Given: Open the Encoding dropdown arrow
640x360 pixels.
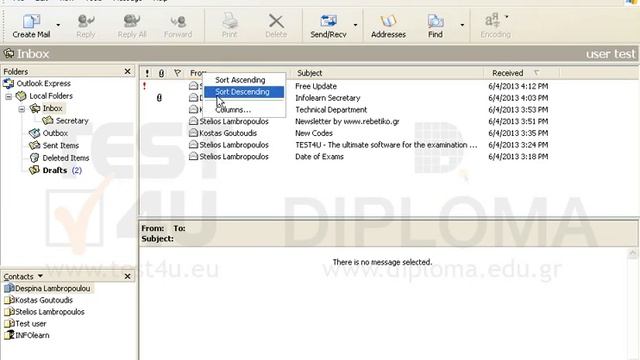Looking at the screenshot, I should pos(507,17).
